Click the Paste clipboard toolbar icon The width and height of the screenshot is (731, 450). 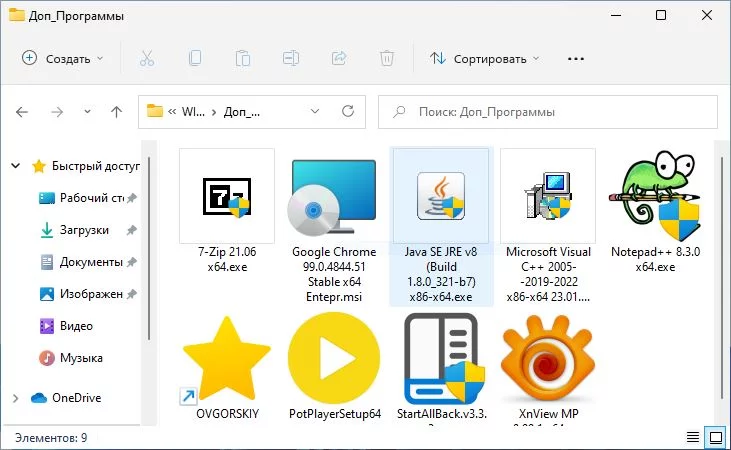pos(243,58)
